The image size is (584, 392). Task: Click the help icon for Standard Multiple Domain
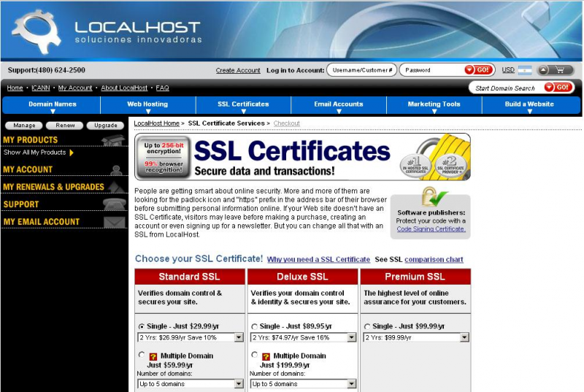pyautogui.click(x=153, y=356)
